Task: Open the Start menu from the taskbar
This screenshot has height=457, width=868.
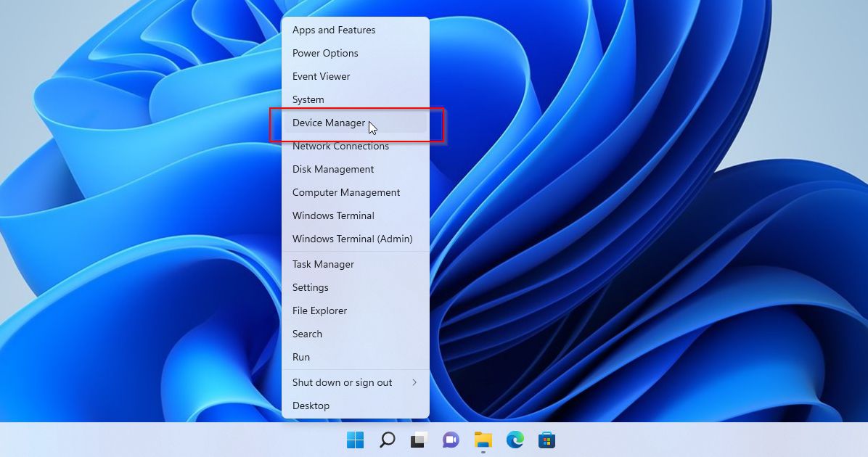Action: coord(355,440)
